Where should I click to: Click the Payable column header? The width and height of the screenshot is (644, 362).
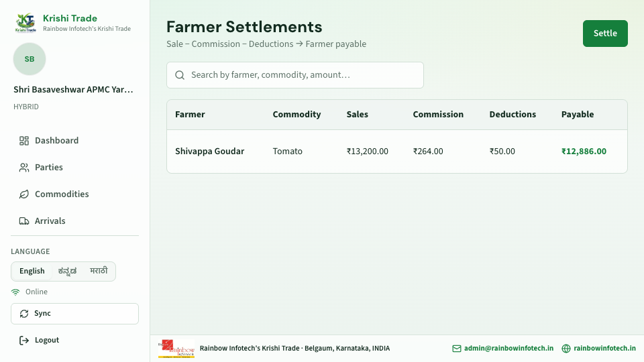[x=578, y=115]
